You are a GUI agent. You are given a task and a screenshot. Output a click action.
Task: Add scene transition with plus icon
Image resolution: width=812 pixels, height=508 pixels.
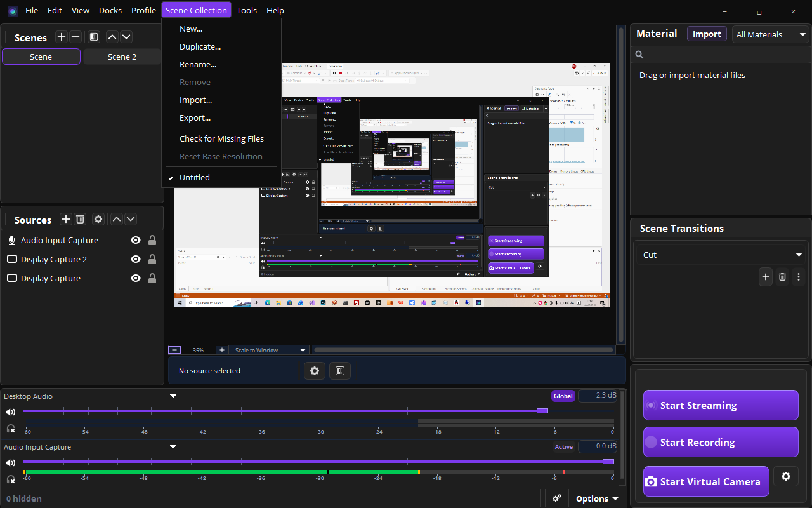point(766,277)
